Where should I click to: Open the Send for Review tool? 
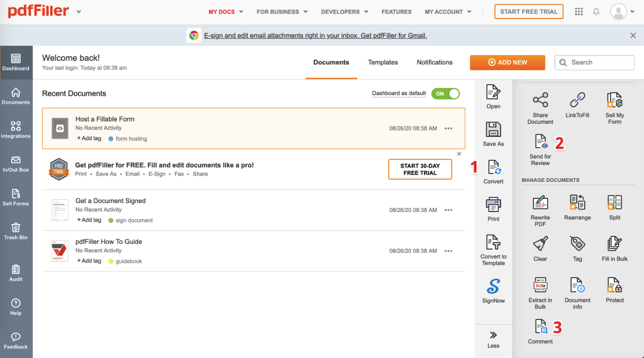540,142
